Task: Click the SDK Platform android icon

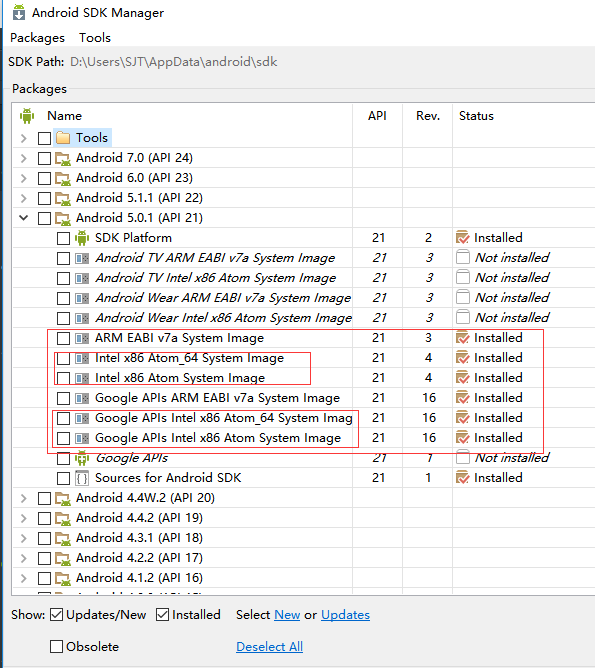Action: (82, 238)
